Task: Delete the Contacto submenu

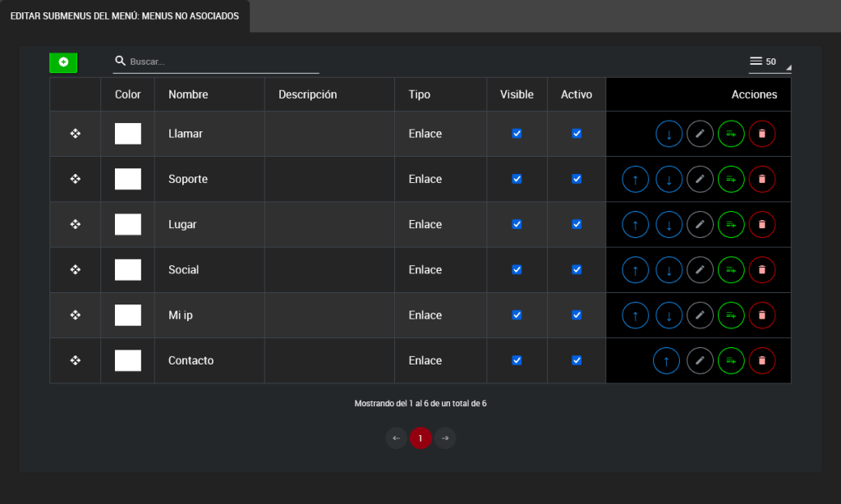Action: (762, 360)
